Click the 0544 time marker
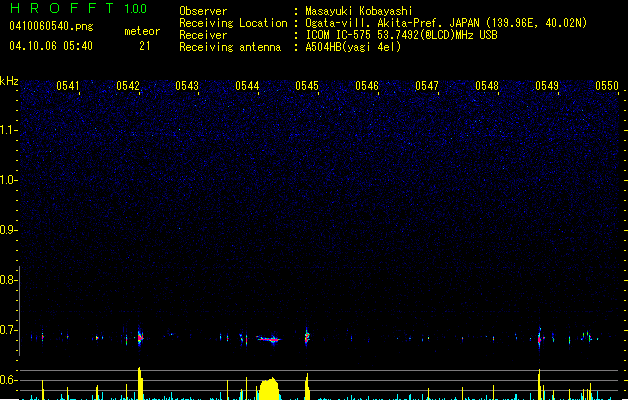 (247, 86)
